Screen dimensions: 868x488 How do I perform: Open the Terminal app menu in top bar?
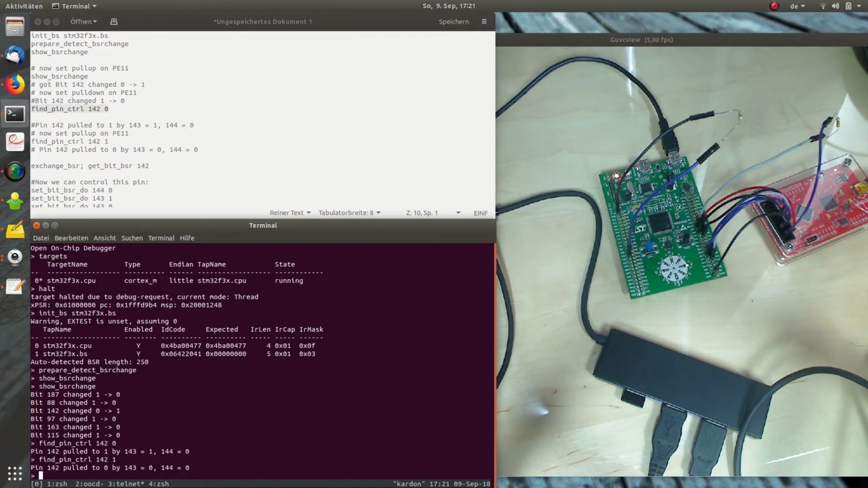74,6
